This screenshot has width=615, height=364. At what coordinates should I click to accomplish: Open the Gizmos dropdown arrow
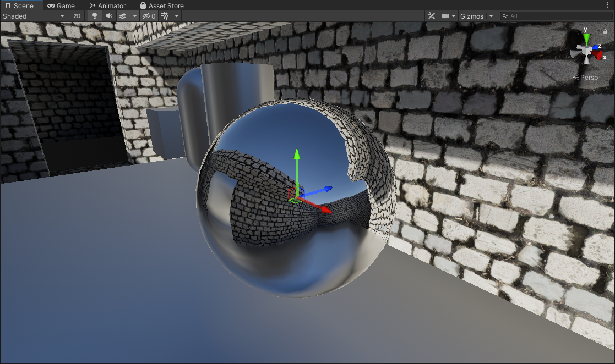[491, 16]
